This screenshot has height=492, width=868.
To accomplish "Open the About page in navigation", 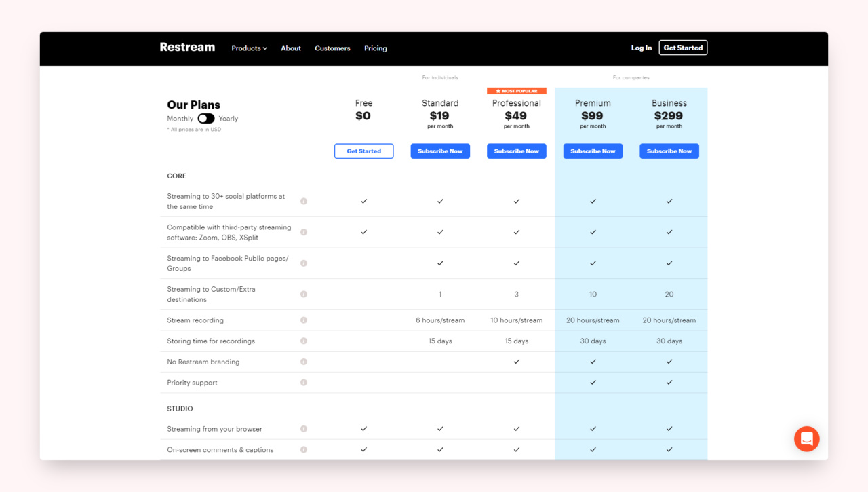I will click(x=291, y=48).
